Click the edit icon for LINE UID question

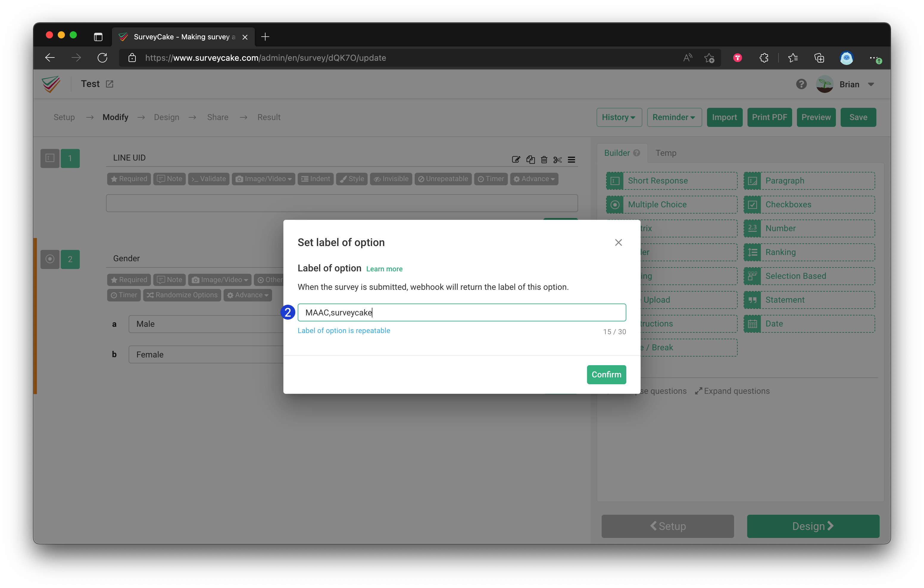pyautogui.click(x=516, y=159)
